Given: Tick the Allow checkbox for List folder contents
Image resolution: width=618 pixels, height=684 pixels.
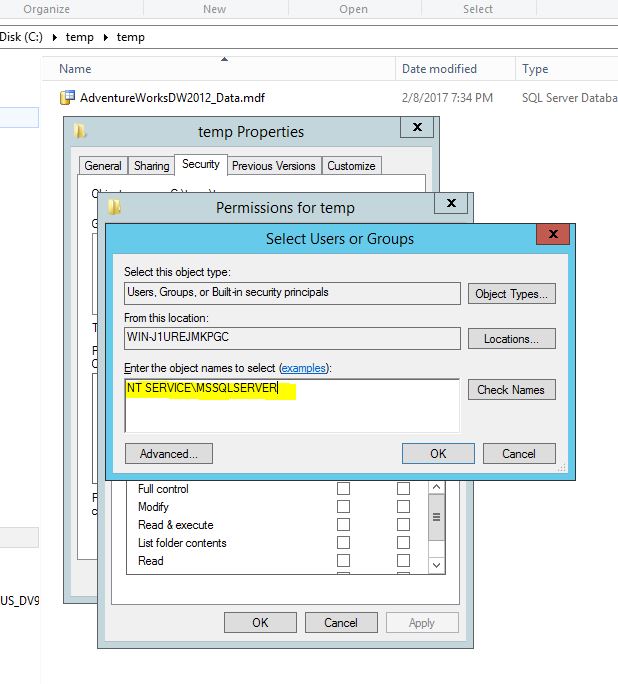Looking at the screenshot, I should click(x=343, y=543).
